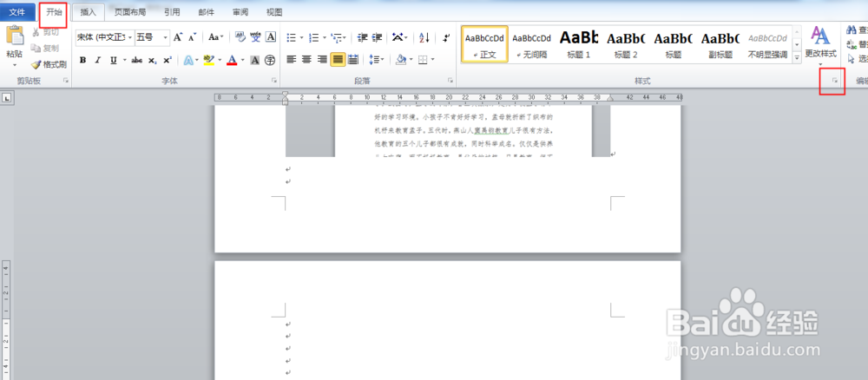
Task: Apply the yellow text highlight color
Action: [x=208, y=60]
